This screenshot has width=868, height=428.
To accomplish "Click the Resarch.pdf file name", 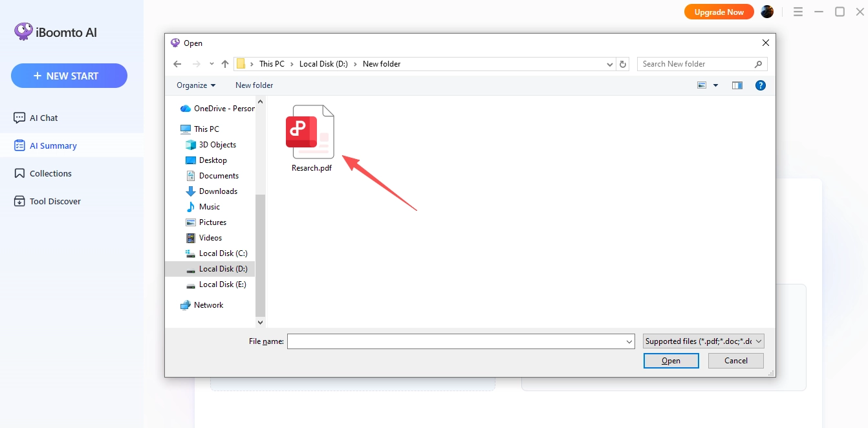I will (312, 168).
